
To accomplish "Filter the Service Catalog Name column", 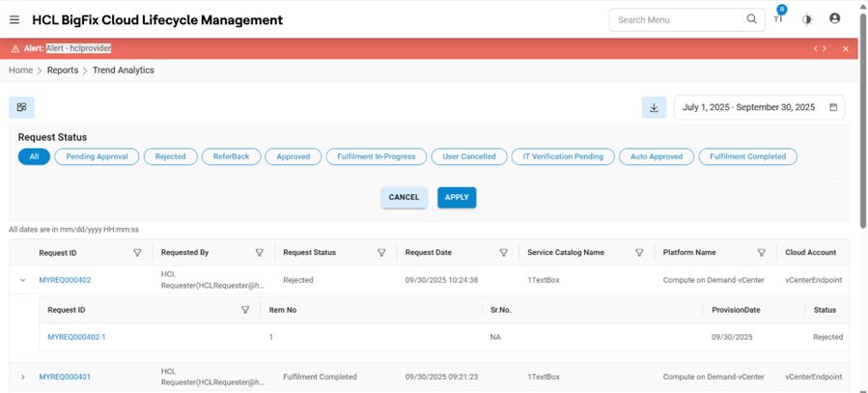I will 639,252.
